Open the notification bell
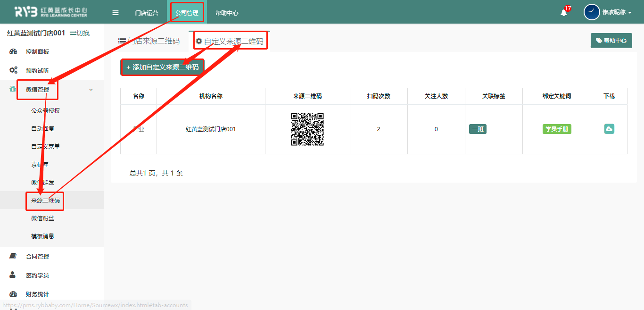Screen dimensions: 644x310 click(564, 13)
